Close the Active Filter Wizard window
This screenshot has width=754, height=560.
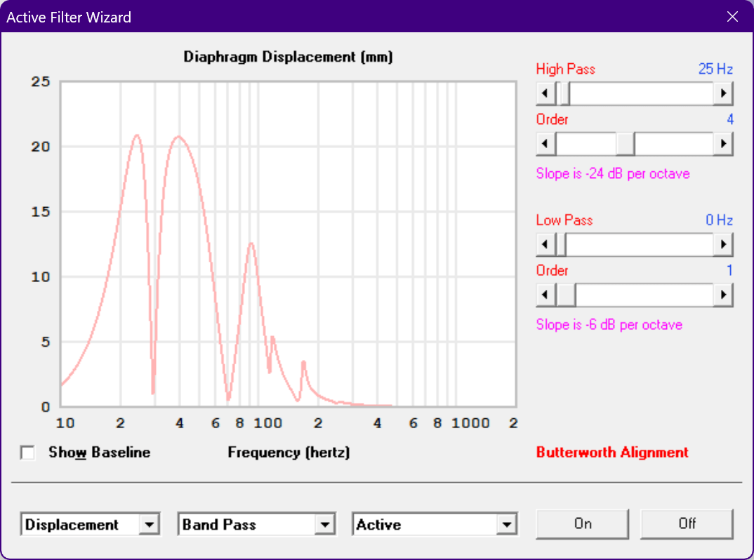[732, 17]
